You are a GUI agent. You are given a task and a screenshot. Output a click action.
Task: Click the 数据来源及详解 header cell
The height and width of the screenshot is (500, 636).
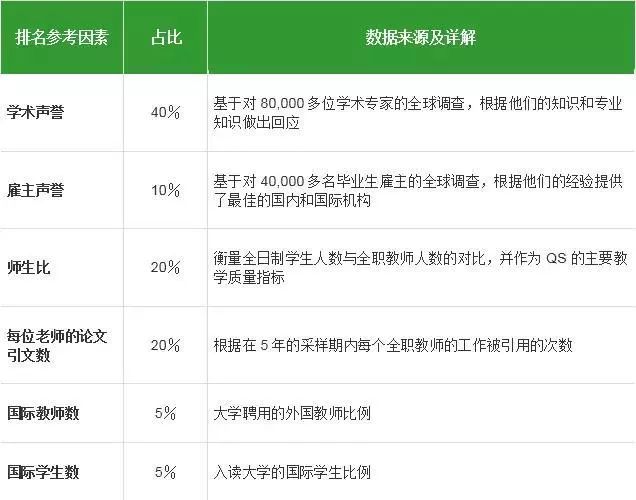[420, 38]
